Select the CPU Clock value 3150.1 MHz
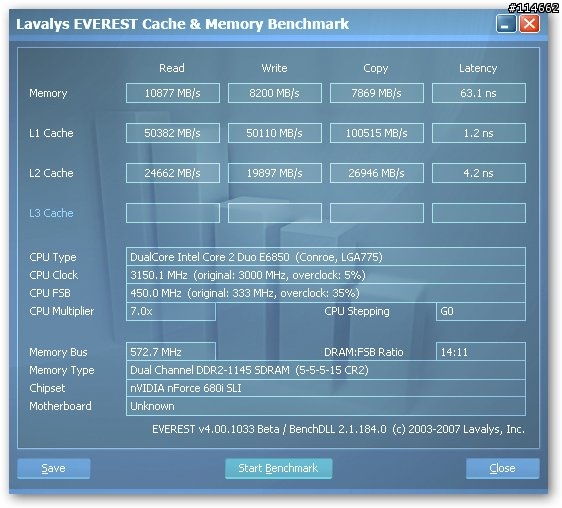 coord(326,275)
